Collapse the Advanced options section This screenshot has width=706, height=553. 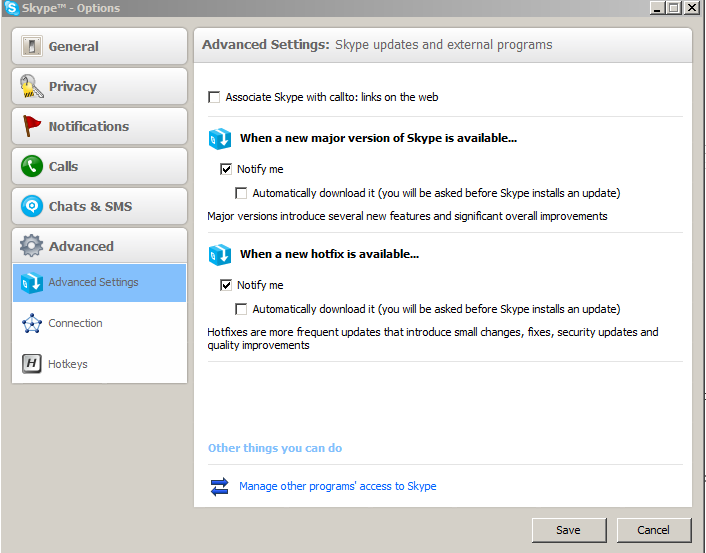click(100, 246)
